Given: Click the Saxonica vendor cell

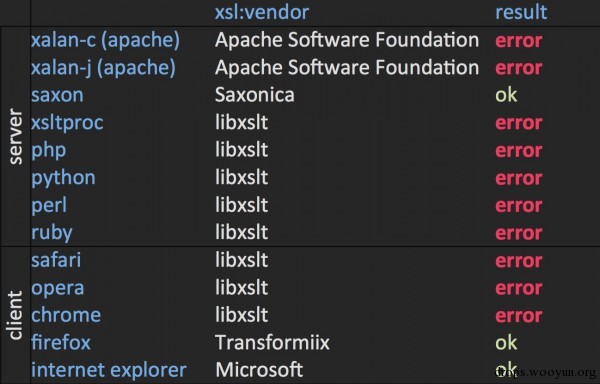Looking at the screenshot, I should pyautogui.click(x=254, y=95).
